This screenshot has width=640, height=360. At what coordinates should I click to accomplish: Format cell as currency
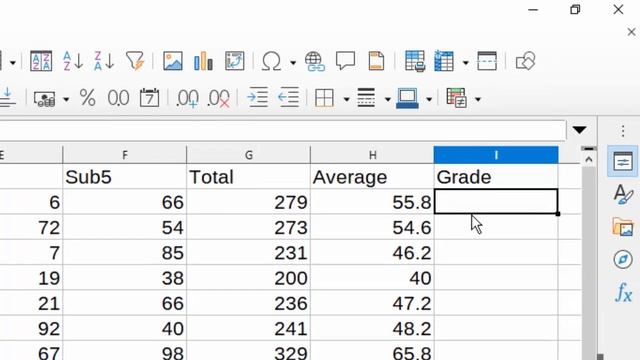[44, 98]
